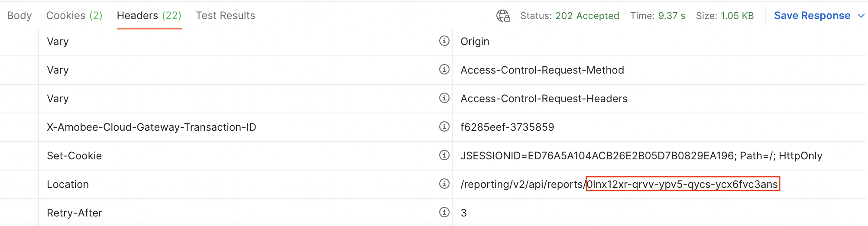Click info icon for Retry-After header
Image resolution: width=868 pixels, height=226 pixels.
coord(444,212)
